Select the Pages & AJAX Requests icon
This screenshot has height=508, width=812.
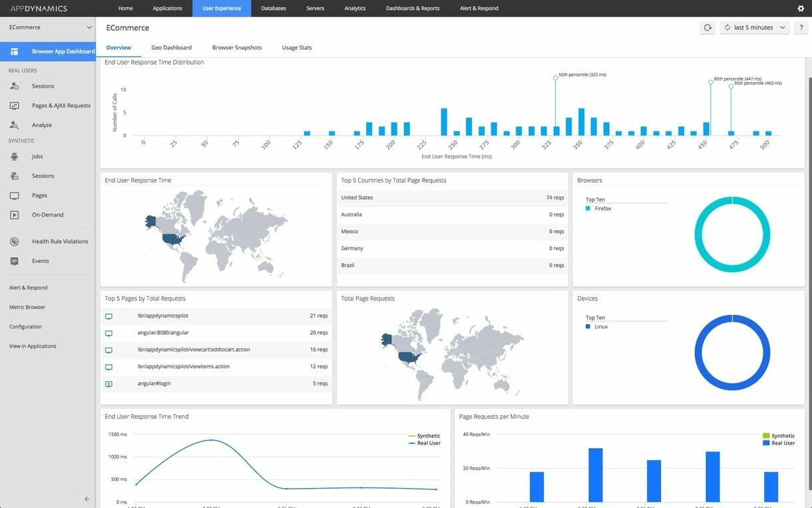(15, 105)
